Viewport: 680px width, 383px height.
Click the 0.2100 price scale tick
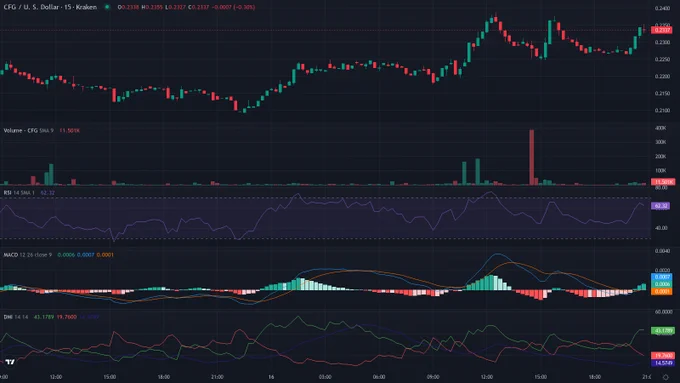point(662,110)
